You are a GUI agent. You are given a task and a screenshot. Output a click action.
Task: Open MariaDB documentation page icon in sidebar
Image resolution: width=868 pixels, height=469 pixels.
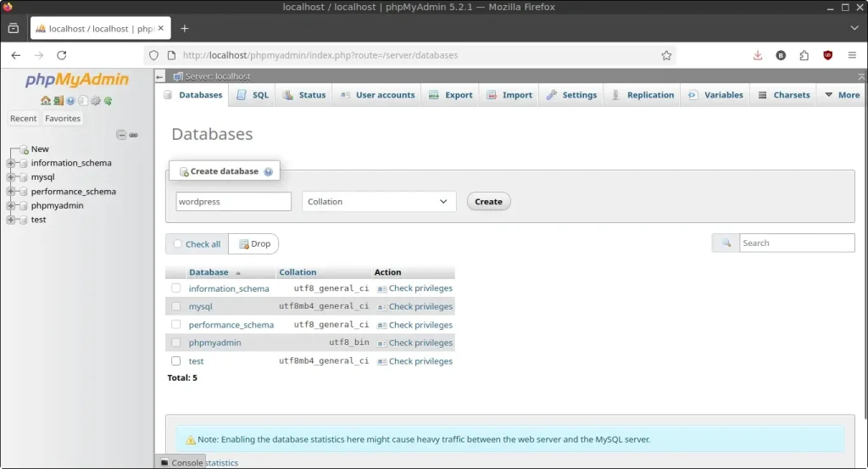tap(83, 101)
